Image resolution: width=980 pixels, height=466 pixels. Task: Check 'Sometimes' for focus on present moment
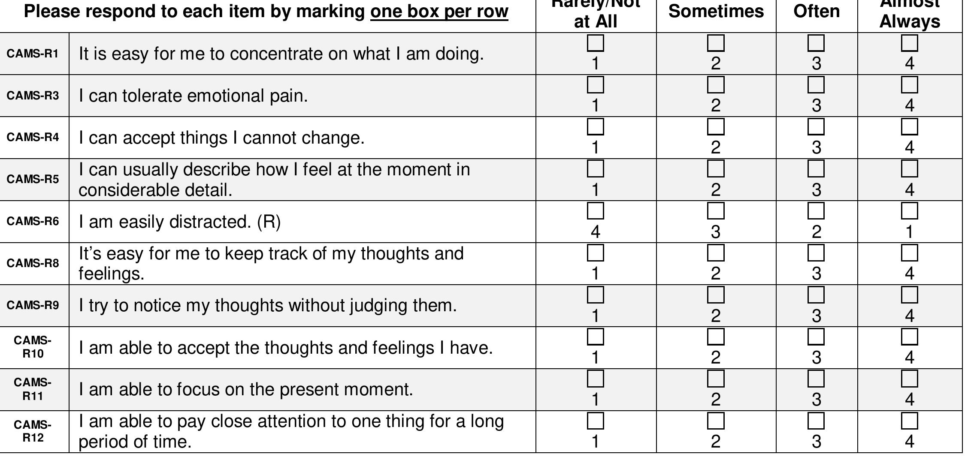tap(716, 379)
